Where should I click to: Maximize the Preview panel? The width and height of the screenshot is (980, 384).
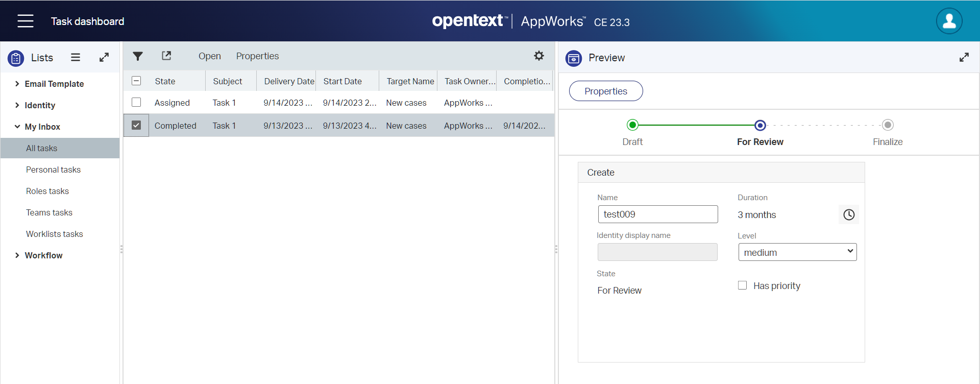pyautogui.click(x=964, y=57)
